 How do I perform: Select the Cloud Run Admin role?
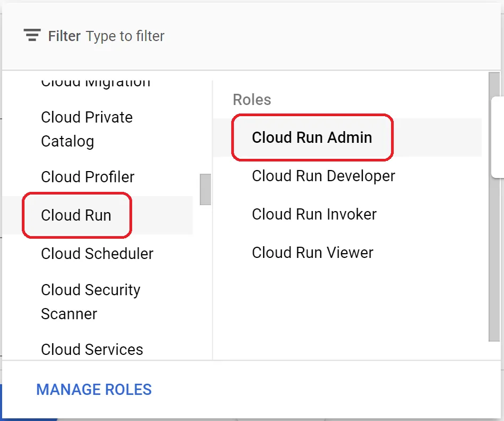tap(312, 137)
